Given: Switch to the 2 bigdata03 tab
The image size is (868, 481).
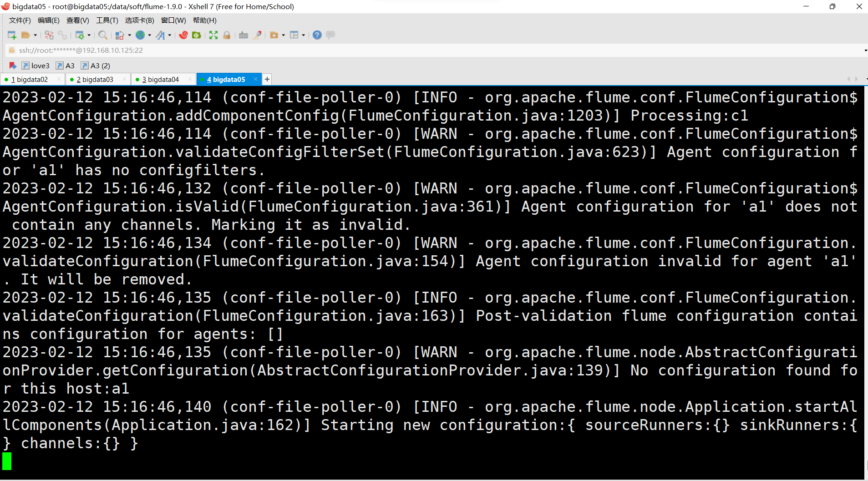Looking at the screenshot, I should pyautogui.click(x=95, y=80).
